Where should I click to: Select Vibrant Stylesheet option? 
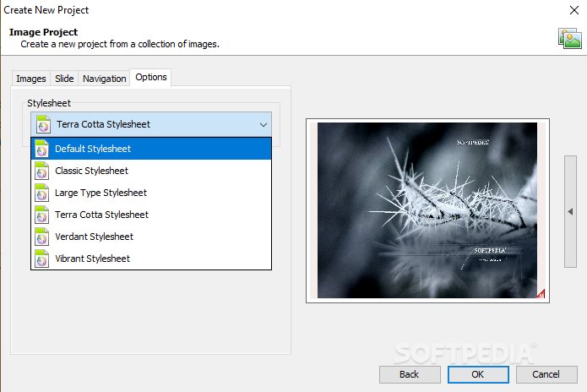tap(151, 259)
